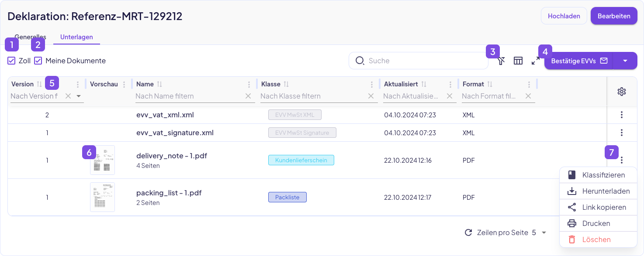The height and width of the screenshot is (256, 644).
Task: Open Klasse column options menu
Action: (372, 85)
